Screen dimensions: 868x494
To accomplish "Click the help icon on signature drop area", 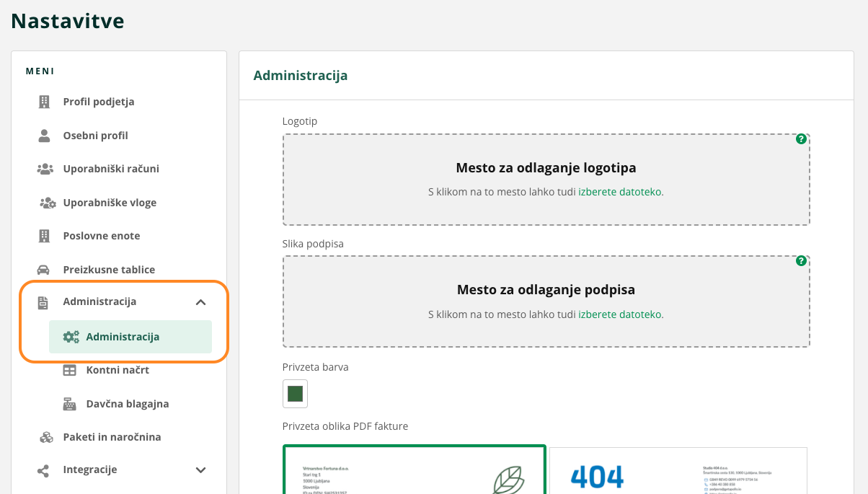I will tap(801, 261).
